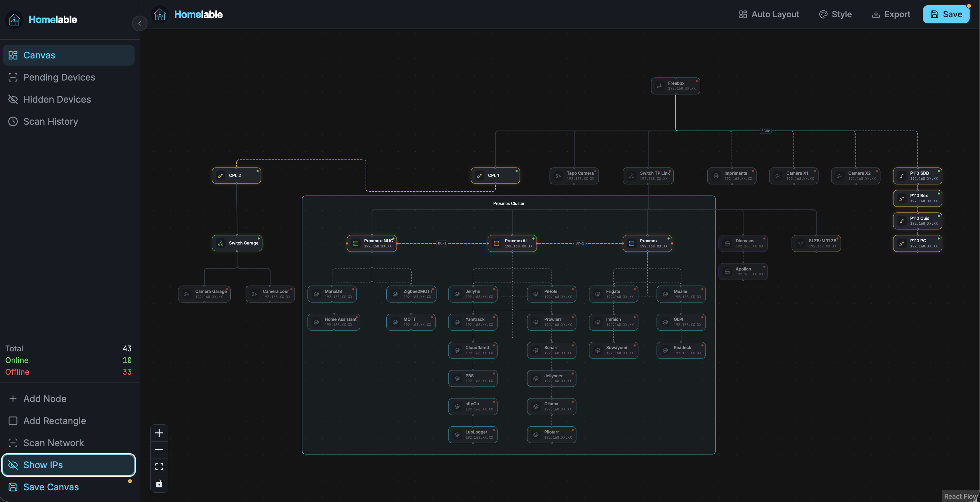Image resolution: width=980 pixels, height=502 pixels.
Task: Select the Frigate node
Action: (x=614, y=294)
